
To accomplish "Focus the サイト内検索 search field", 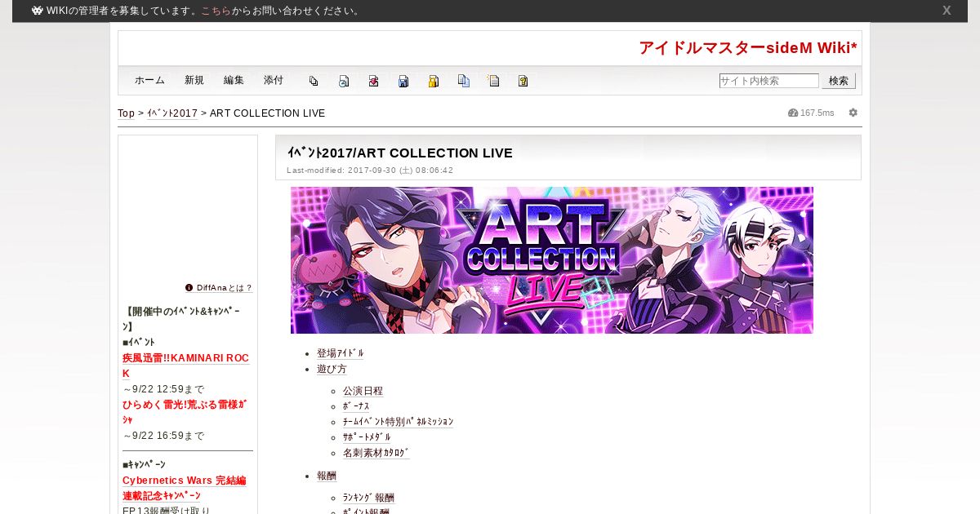I will point(768,81).
